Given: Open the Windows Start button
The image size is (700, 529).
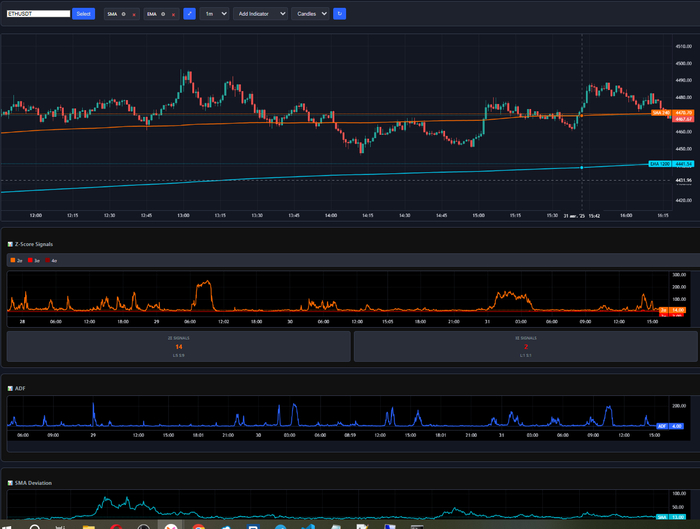Looking at the screenshot, I should click(6, 527).
